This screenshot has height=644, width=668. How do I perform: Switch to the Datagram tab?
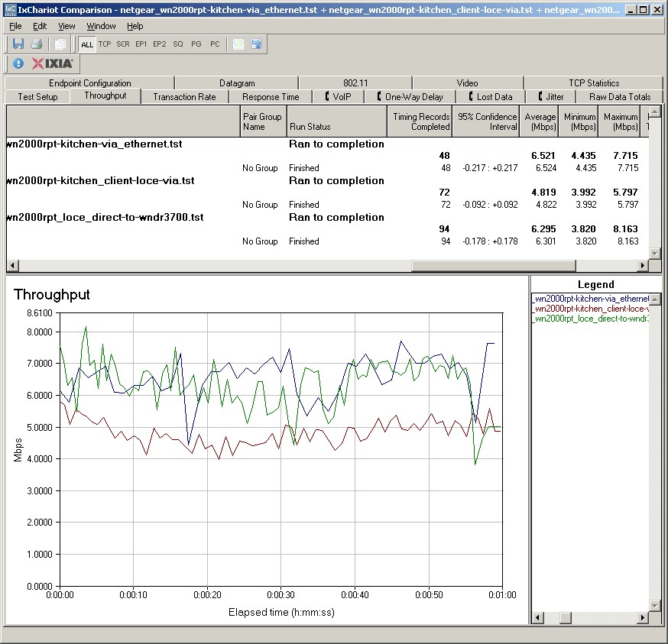click(237, 83)
